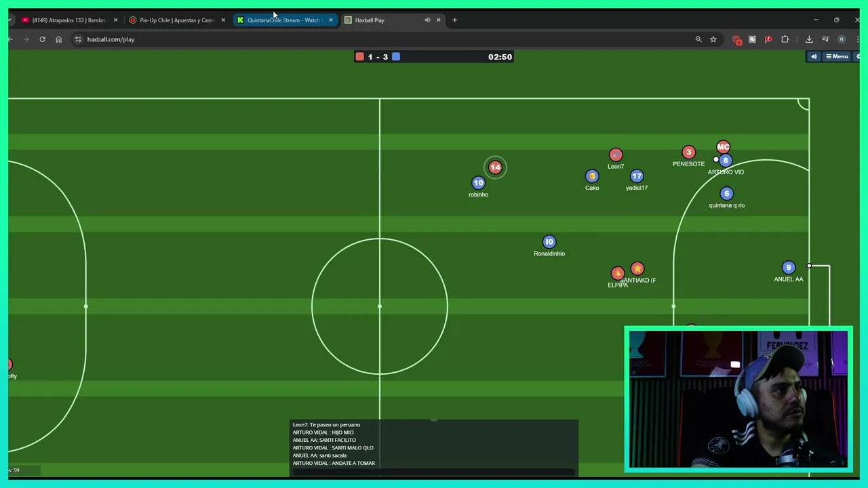Viewport: 868px width, 488px height.
Task: Bookmark this page with the star
Action: coord(713,39)
